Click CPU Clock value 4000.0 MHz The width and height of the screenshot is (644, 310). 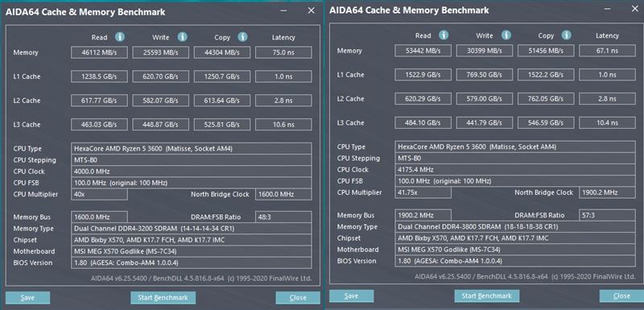[x=192, y=172]
